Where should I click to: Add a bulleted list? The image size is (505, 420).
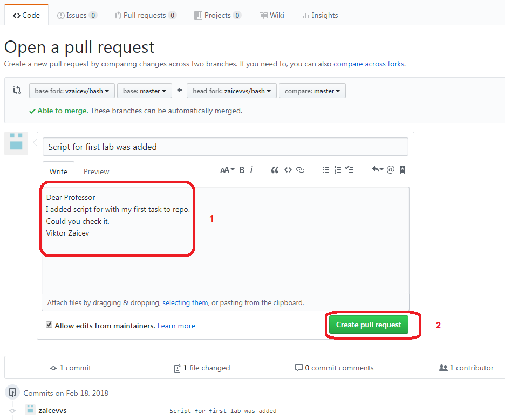point(326,170)
